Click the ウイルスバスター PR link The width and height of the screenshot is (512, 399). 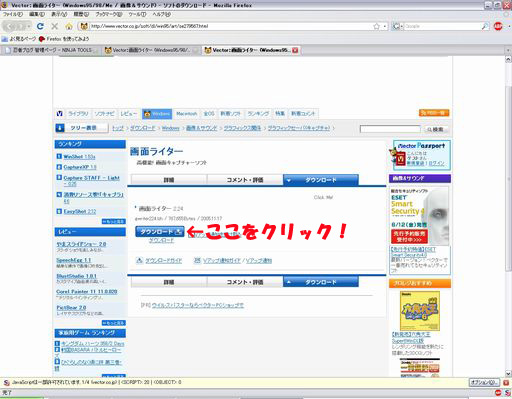click(198, 305)
